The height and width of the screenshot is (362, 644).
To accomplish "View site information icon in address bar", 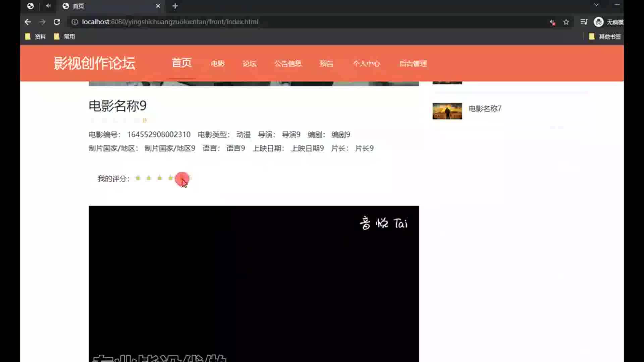I will click(75, 22).
